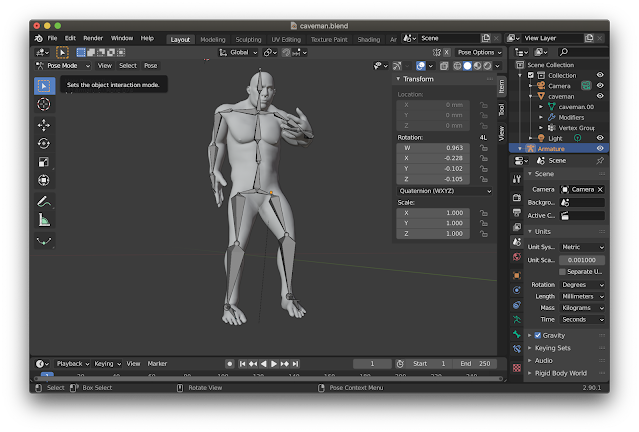Click the Transform combined tool icon

(44, 180)
